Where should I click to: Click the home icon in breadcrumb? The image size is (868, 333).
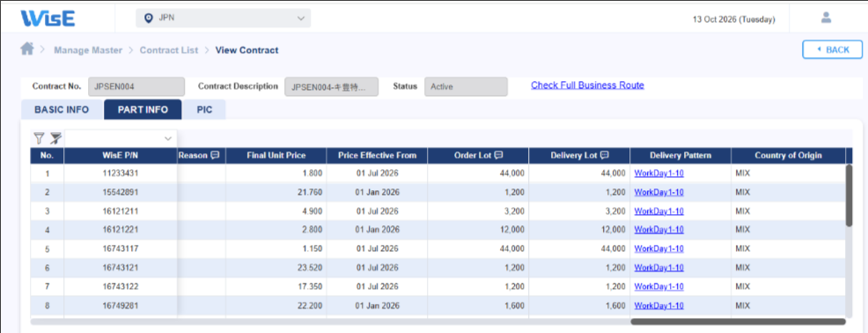[27, 49]
